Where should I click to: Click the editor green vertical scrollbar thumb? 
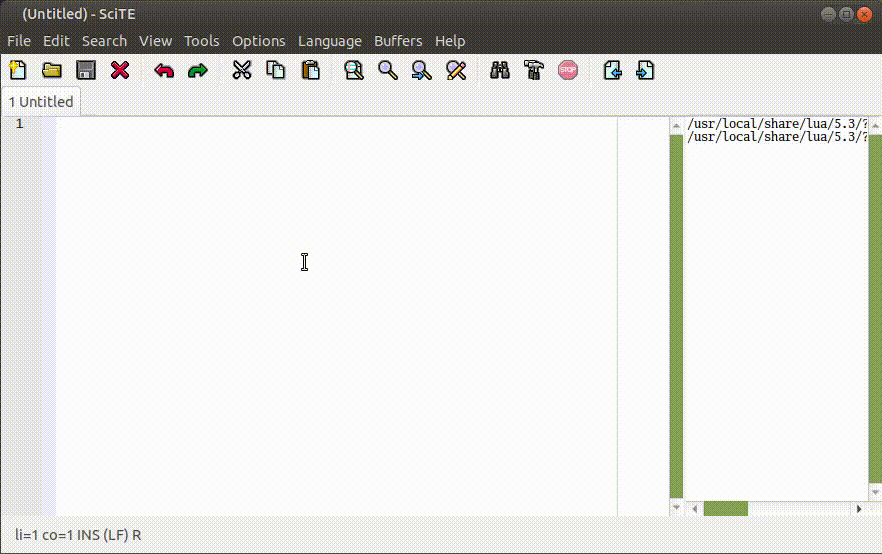tap(676, 317)
